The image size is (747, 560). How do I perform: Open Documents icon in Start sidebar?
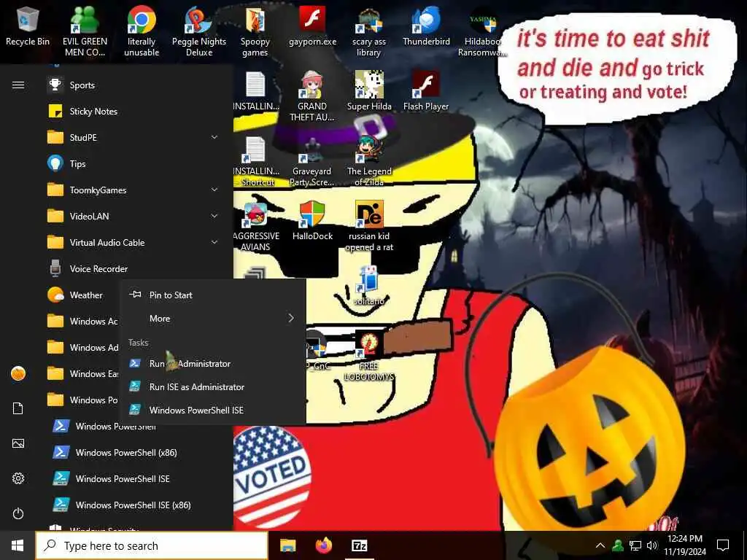coord(18,408)
